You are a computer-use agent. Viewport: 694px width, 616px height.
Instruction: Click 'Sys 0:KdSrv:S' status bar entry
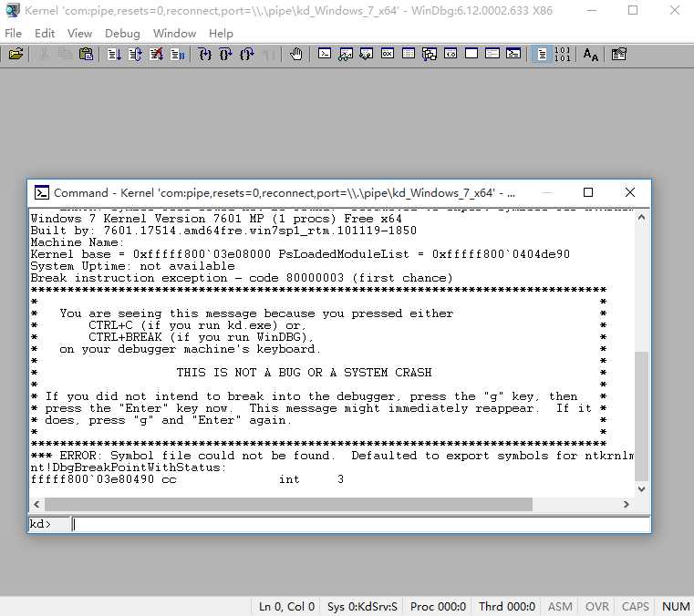(362, 606)
